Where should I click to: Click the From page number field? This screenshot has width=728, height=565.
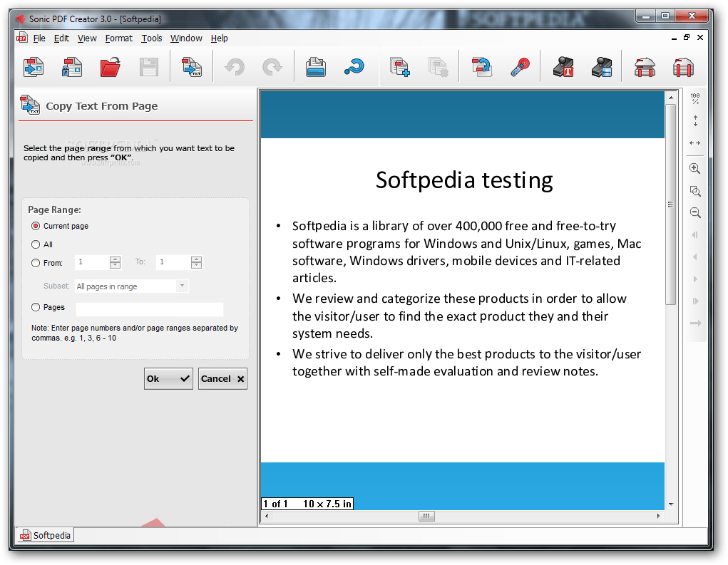[92, 263]
